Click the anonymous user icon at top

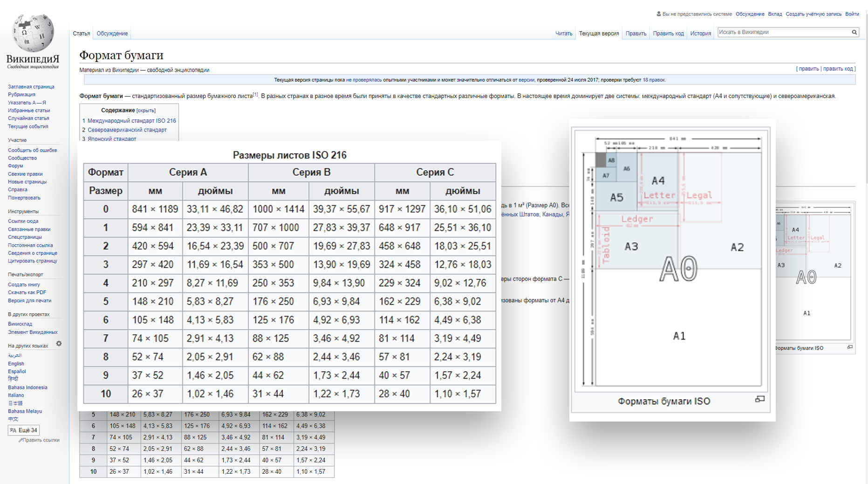(658, 14)
